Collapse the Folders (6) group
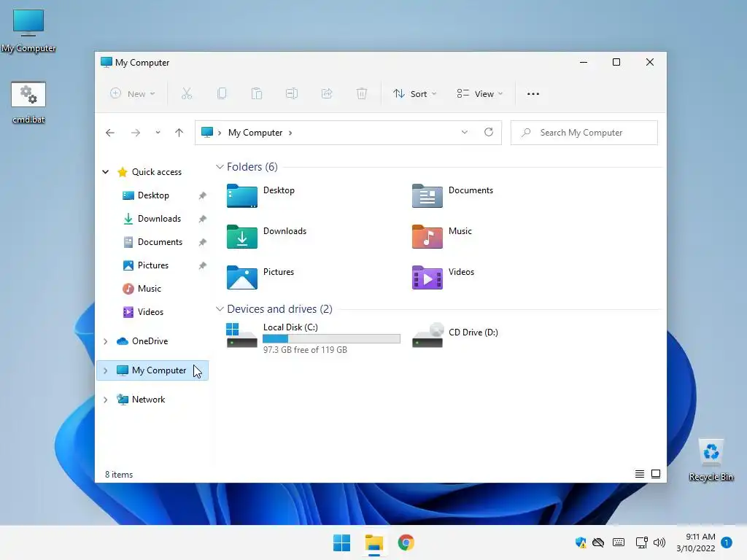Viewport: 747px width, 560px height. coord(220,167)
